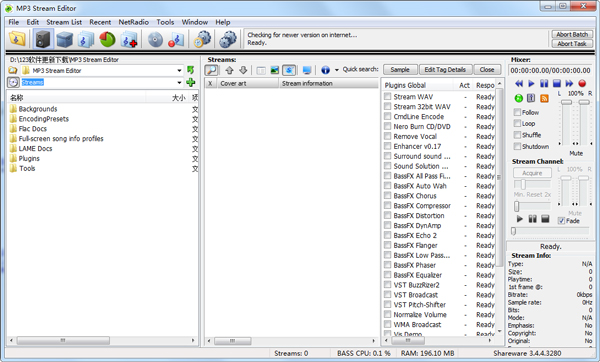Move stream up with the up arrow
The width and height of the screenshot is (600, 362).
[229, 70]
